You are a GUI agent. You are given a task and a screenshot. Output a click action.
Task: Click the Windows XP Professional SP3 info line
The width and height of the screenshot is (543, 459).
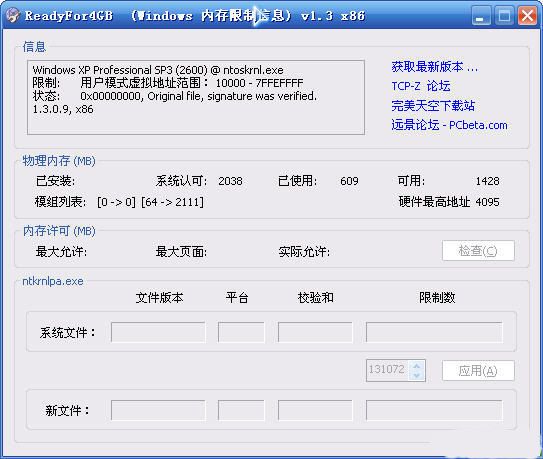coord(158,70)
